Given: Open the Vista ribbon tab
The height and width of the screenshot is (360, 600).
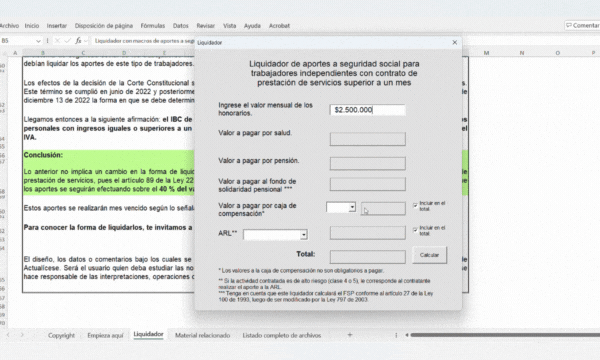Looking at the screenshot, I should tap(230, 26).
